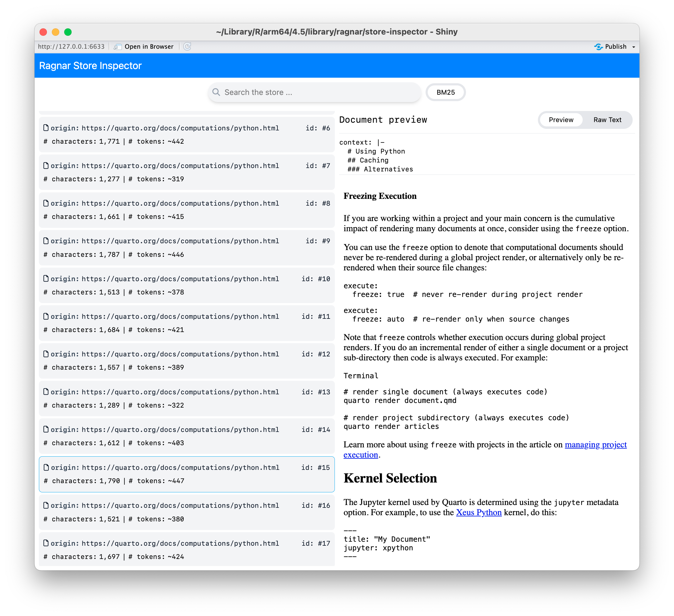Click the Publish icon in the toolbar

pos(598,47)
